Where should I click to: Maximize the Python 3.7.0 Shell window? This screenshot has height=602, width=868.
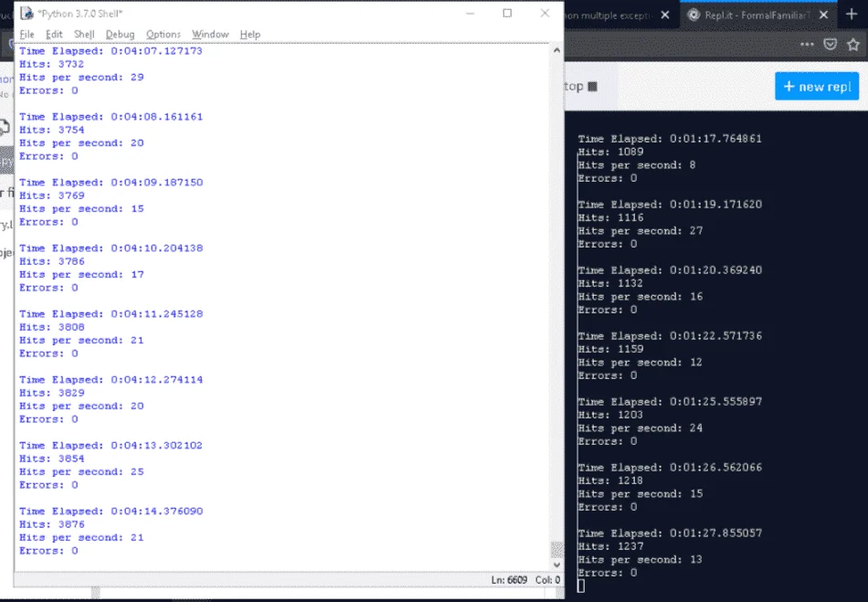507,14
